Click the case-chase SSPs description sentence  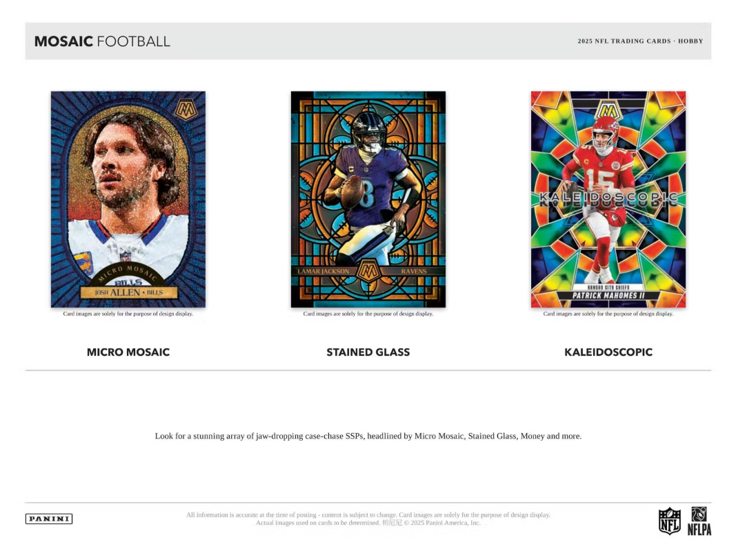(368, 436)
